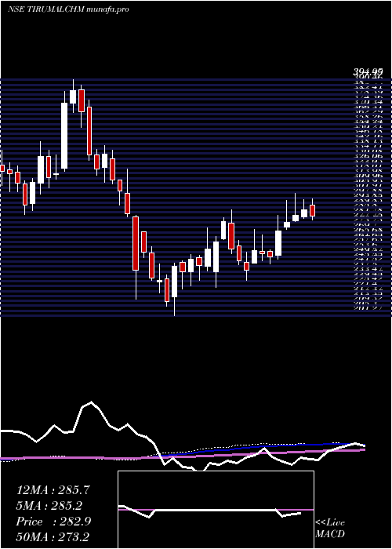Click the 12MA : 285.7 value

53,490
